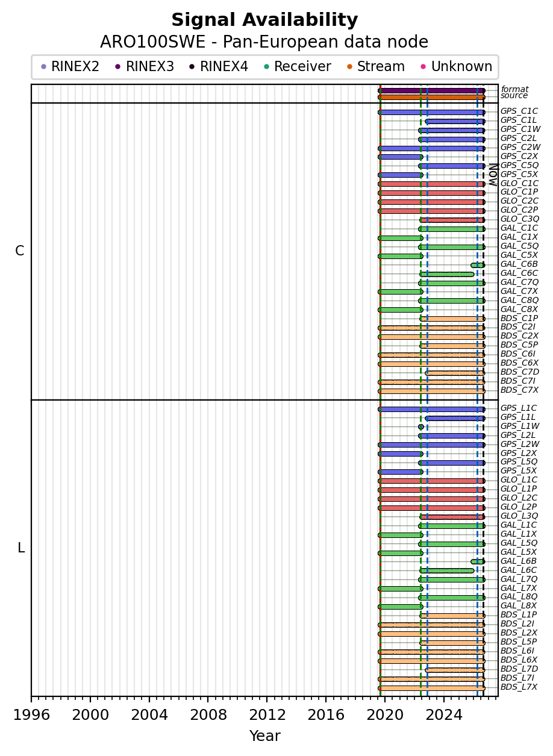Click the GLO_C1C row label
The image size is (553, 756).
click(520, 183)
